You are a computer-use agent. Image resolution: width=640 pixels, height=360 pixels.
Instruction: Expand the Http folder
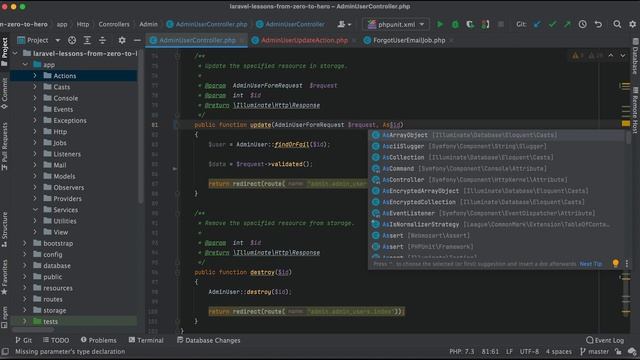(x=35, y=131)
